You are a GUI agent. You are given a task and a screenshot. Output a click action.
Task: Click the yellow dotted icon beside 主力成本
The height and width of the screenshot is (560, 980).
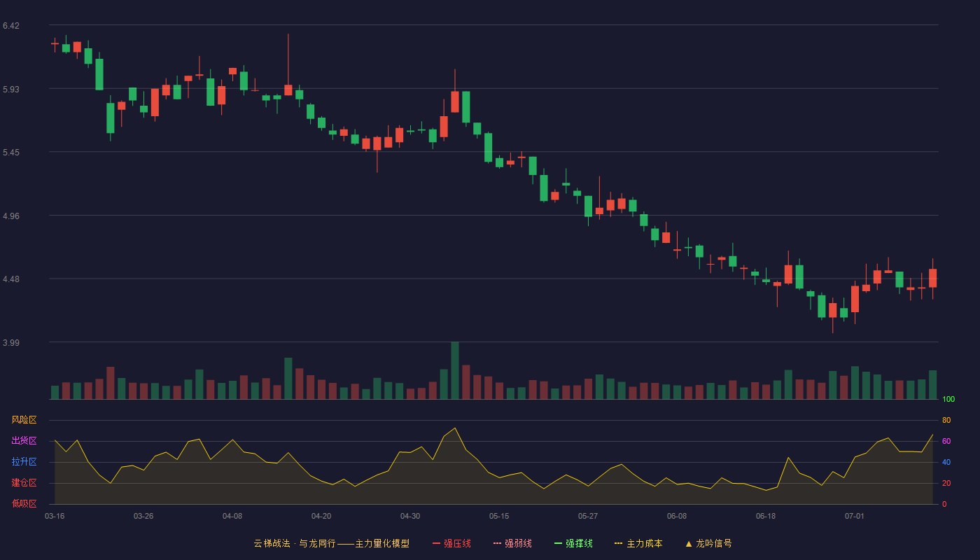click(x=619, y=543)
